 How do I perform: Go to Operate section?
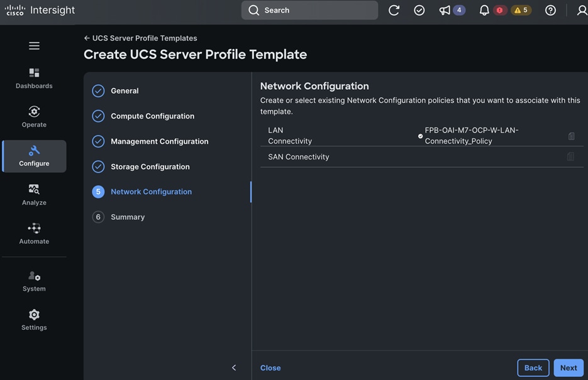coord(34,117)
